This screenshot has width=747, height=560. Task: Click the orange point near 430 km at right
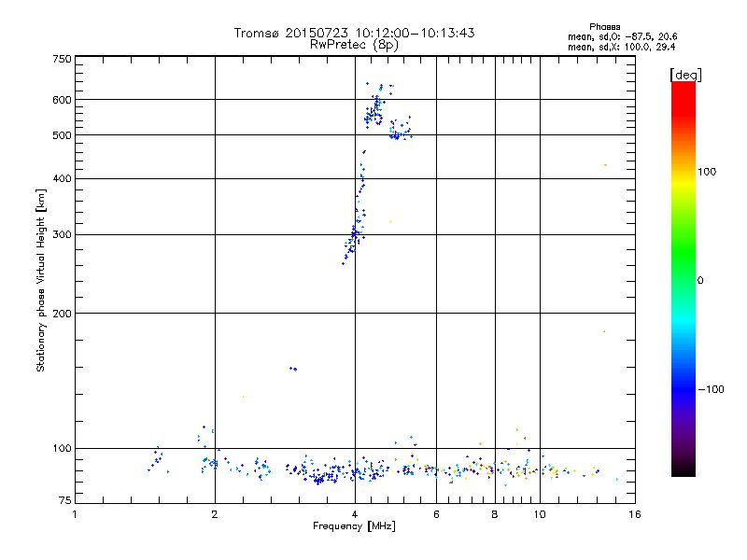coord(605,165)
